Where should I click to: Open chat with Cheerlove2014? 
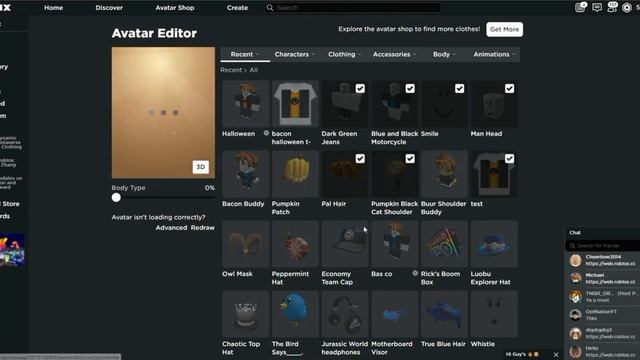[602, 260]
